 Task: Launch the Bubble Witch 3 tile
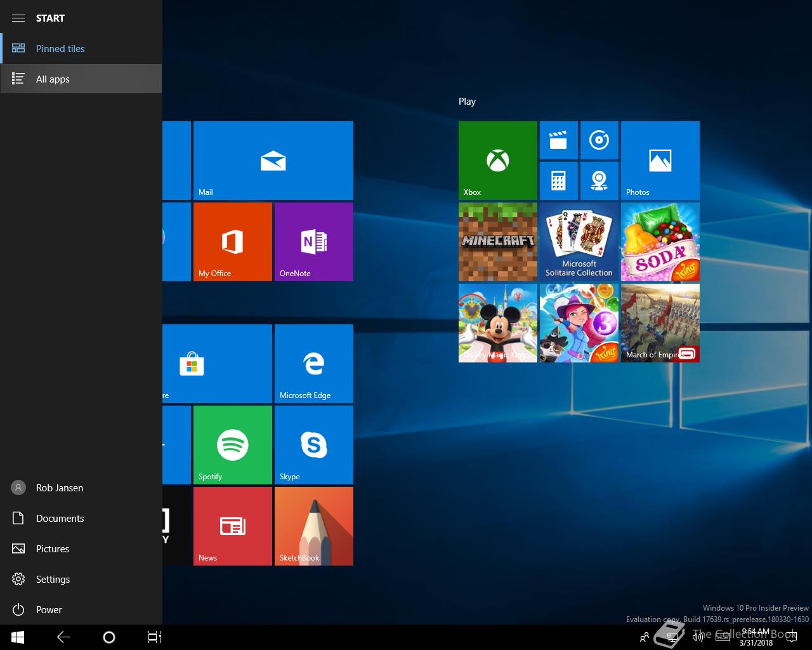[x=579, y=323]
